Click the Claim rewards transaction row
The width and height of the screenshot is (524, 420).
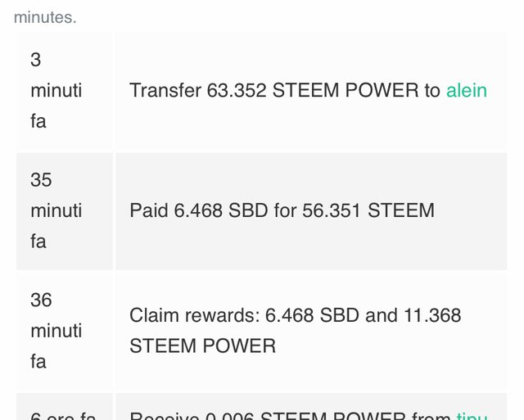coord(311,331)
